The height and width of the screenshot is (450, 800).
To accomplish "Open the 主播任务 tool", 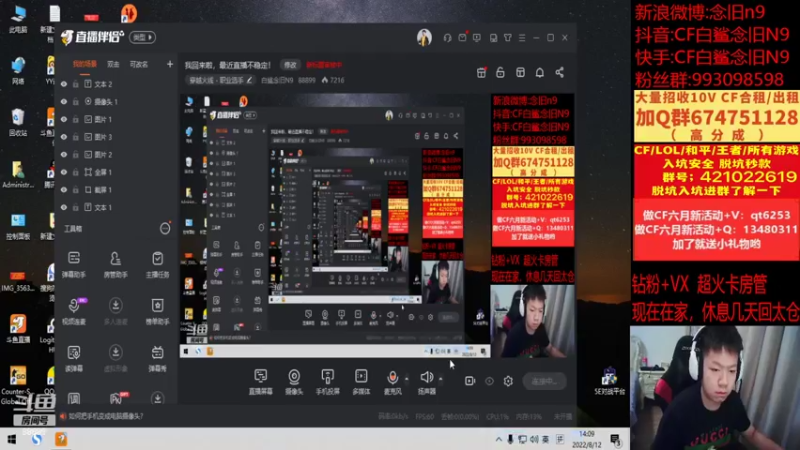I will (x=157, y=264).
